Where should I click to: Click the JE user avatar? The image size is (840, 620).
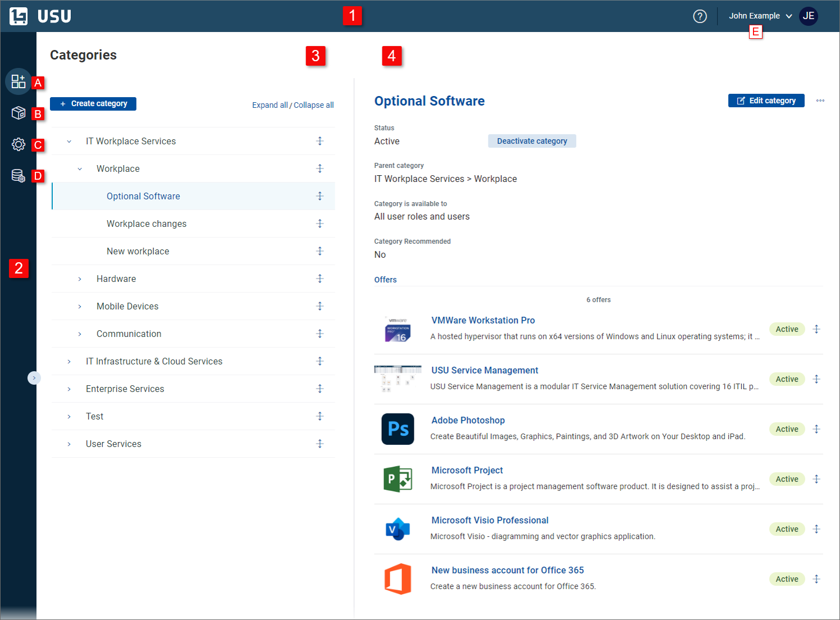point(809,16)
